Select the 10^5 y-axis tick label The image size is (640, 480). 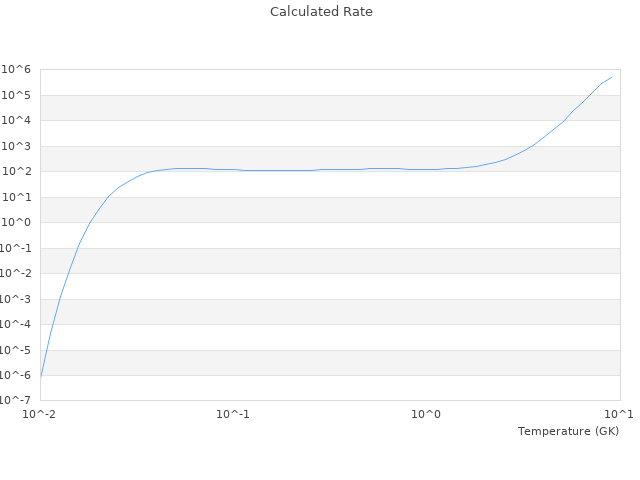tap(17, 95)
